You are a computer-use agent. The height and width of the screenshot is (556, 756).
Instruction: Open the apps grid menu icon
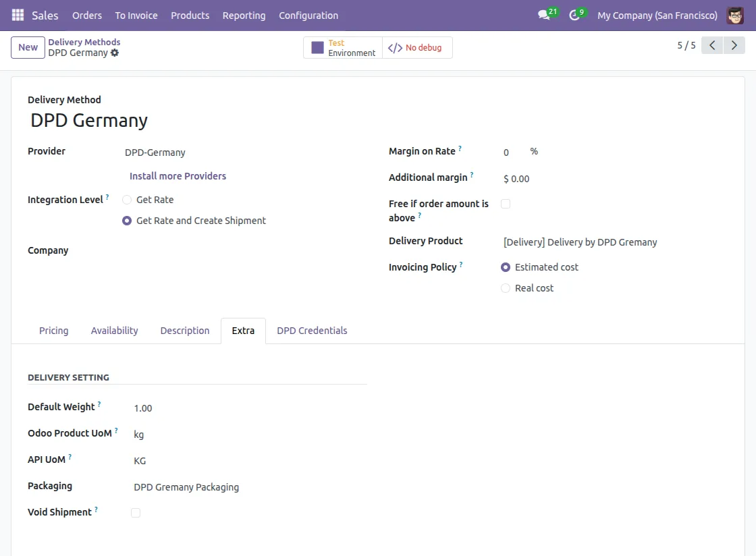click(18, 16)
